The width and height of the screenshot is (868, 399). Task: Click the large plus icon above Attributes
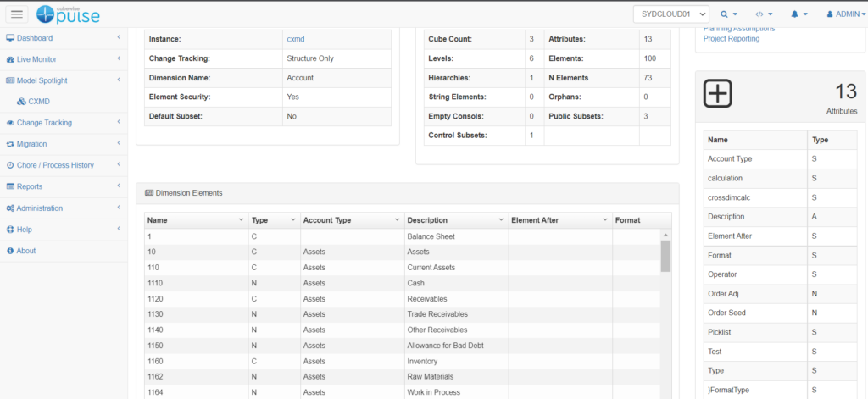tap(718, 93)
